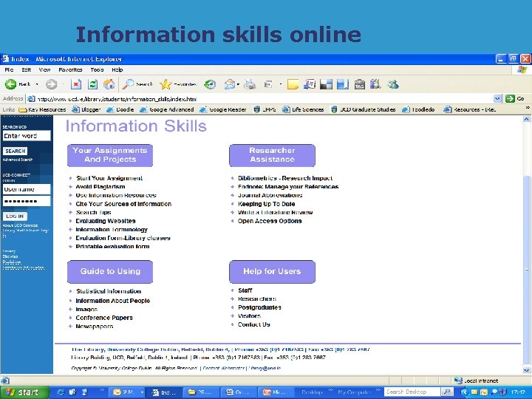532x399 pixels.
Task: Click the Username field in sidebar
Action: [x=27, y=189]
